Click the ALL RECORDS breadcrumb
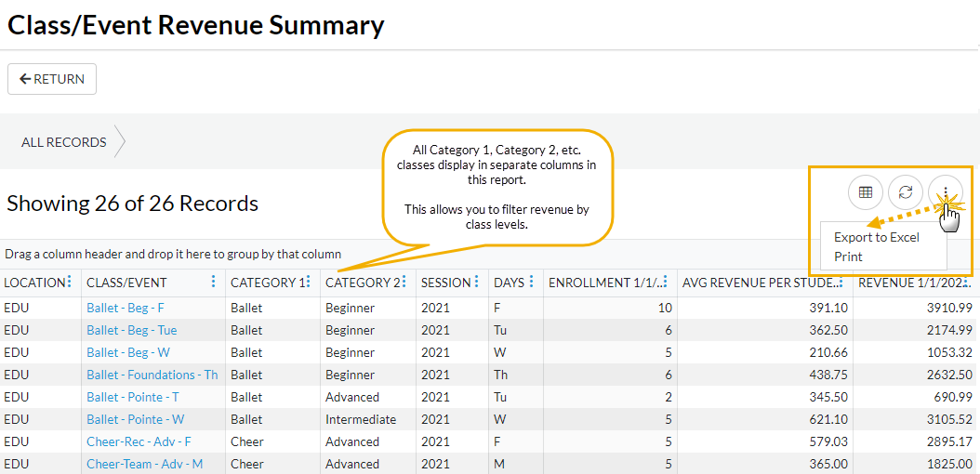 64,142
